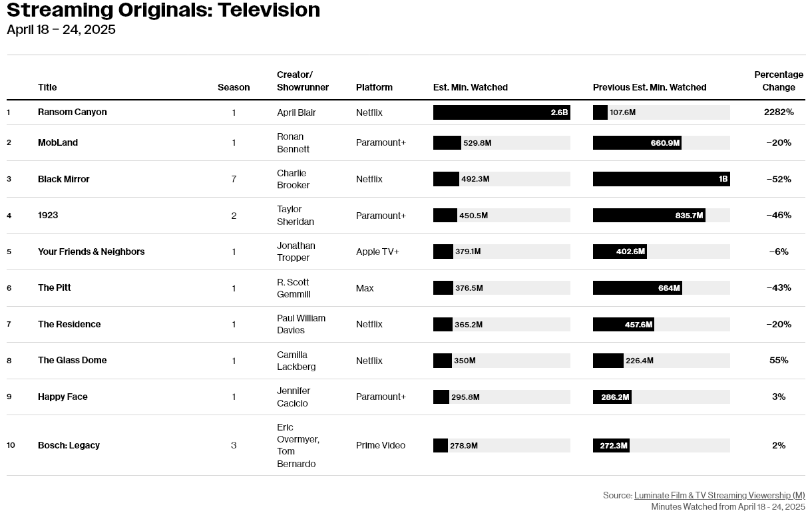Screen dimensions: 812x523
Task: Click the Bosch: Legacy title
Action: [x=69, y=445]
